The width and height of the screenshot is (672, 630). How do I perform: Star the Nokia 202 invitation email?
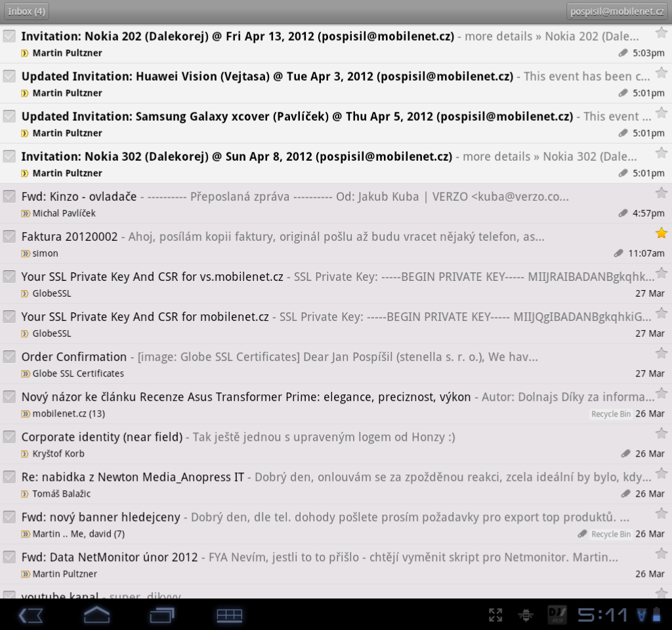point(661,33)
